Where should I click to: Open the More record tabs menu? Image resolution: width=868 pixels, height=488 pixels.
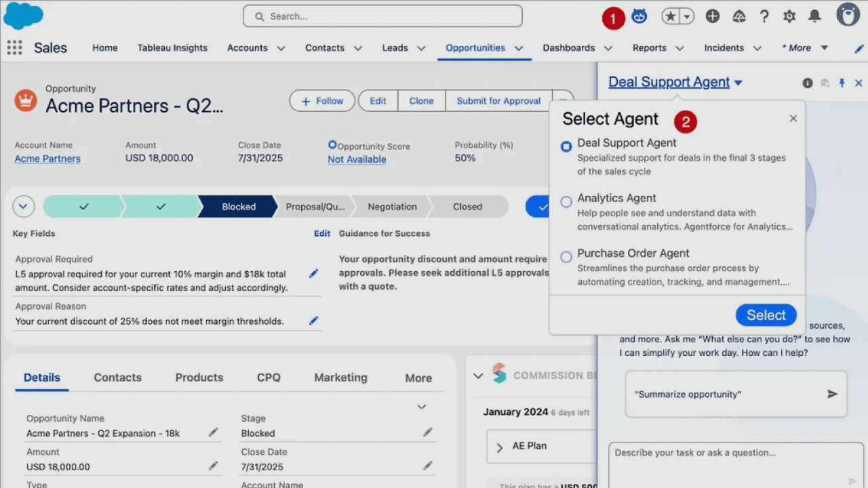click(418, 378)
